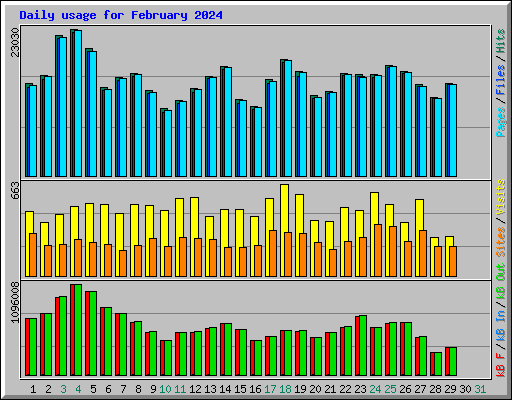Click the day 14 label on the axis
Image resolution: width=512 pixels, height=400 pixels.
(225, 389)
